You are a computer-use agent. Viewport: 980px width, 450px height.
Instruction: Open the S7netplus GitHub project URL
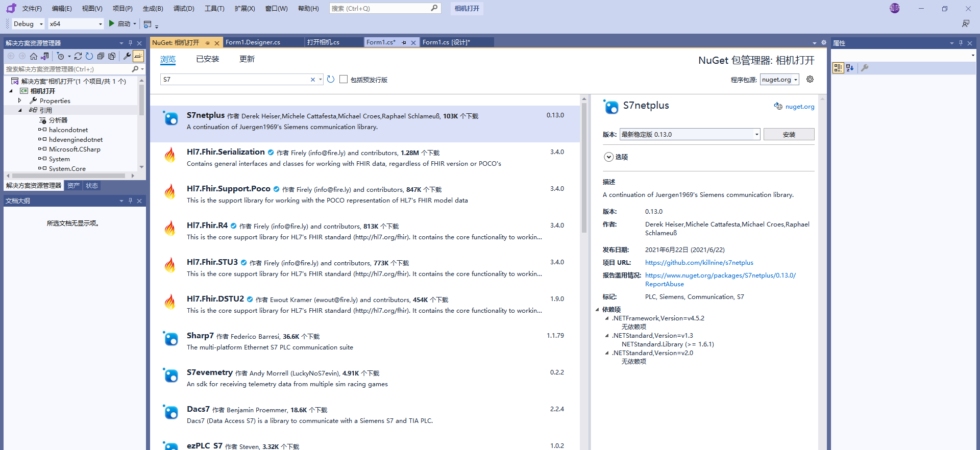699,263
